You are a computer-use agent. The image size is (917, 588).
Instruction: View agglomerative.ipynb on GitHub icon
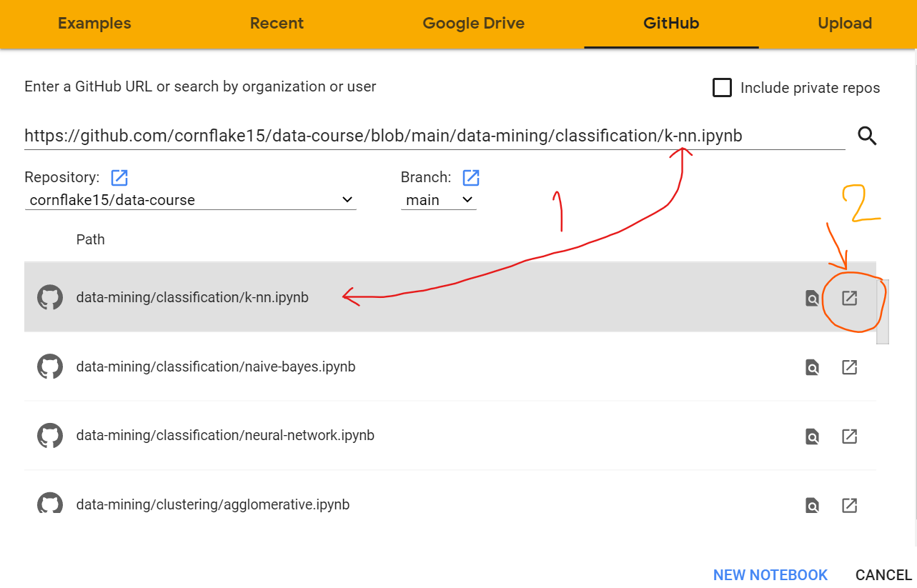812,505
